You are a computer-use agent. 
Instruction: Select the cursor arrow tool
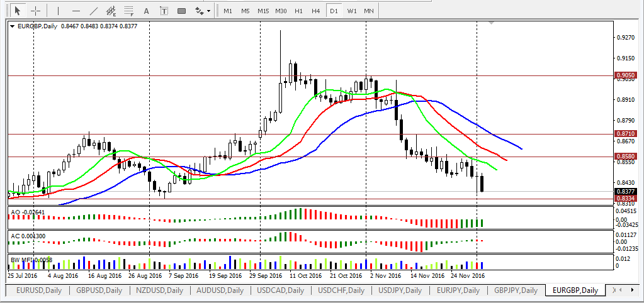17,11
